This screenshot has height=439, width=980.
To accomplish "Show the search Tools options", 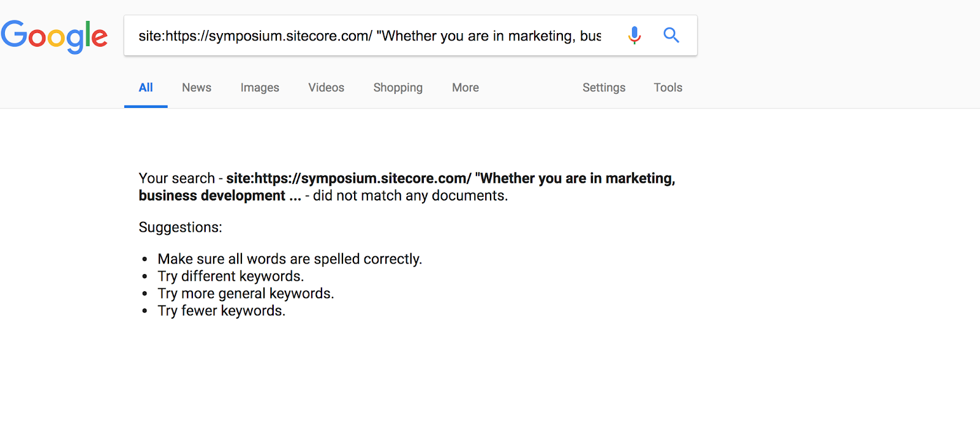I will [668, 88].
